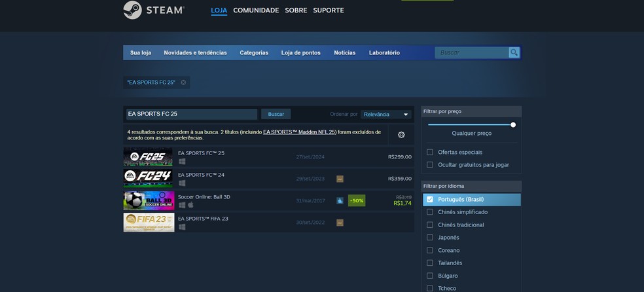
Task: Select SUPORTE in top navigation
Action: tap(329, 10)
